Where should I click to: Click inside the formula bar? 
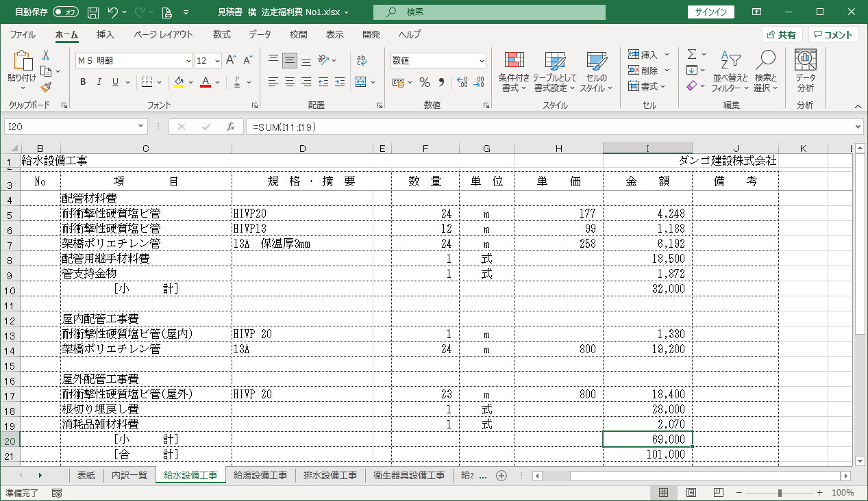coord(550,127)
